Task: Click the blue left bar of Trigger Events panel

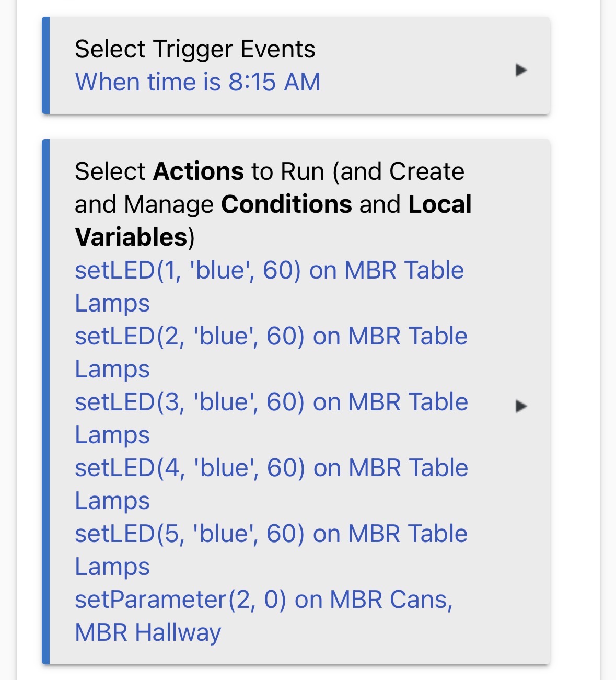Action: [x=46, y=65]
